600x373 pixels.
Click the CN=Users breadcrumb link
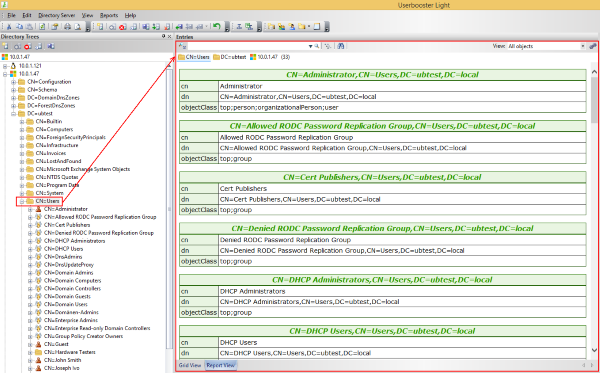pos(194,57)
